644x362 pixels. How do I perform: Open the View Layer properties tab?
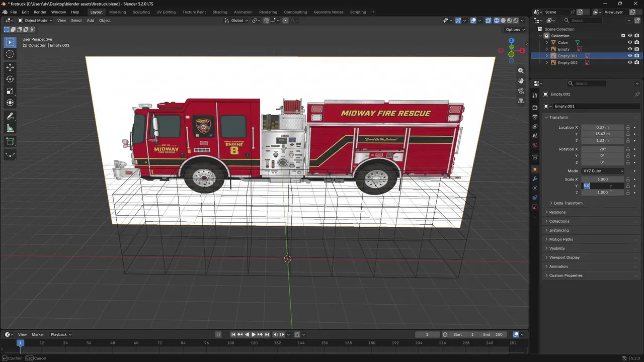(x=535, y=126)
